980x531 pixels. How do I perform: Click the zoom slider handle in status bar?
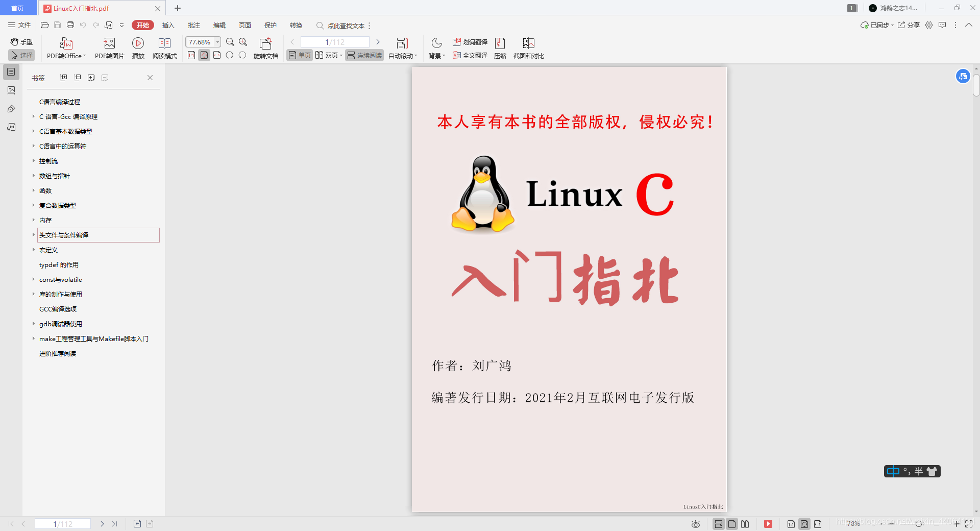click(918, 524)
